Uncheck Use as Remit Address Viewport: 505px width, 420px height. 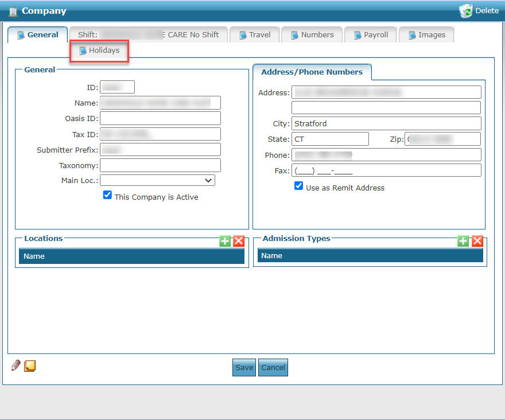point(298,186)
